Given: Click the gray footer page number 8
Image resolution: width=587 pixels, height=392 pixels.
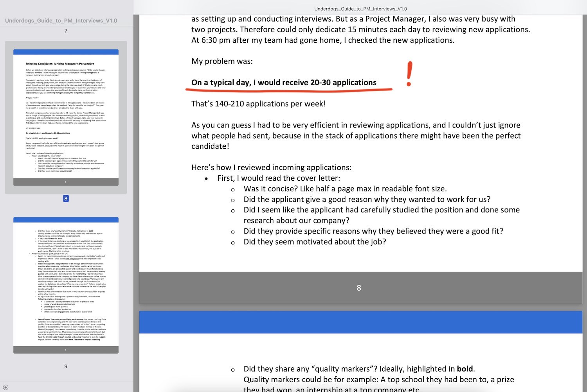Looking at the screenshot, I should tap(359, 288).
